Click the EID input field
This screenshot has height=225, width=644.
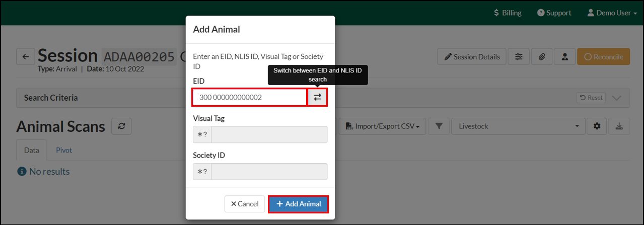[250, 97]
